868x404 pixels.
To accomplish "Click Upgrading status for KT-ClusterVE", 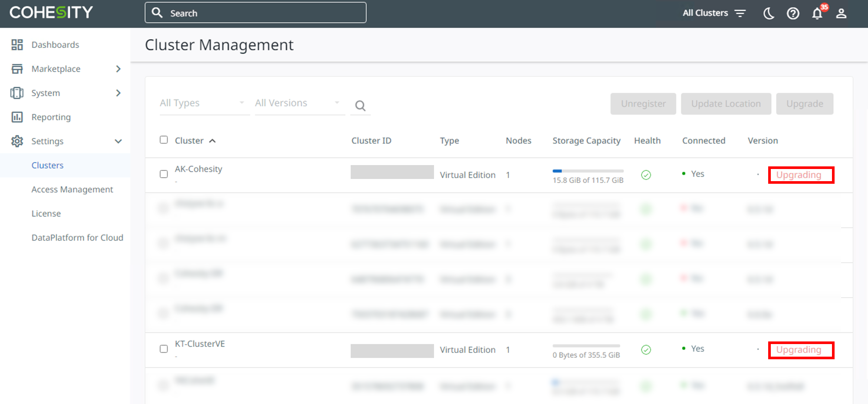I will (x=799, y=350).
